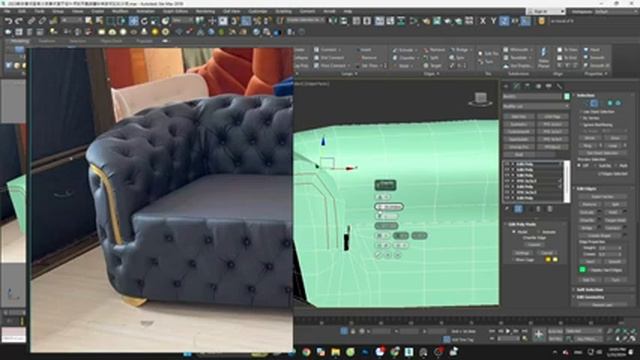Click Make Planar in the ribbon
The height and width of the screenshot is (360, 640).
point(543,57)
